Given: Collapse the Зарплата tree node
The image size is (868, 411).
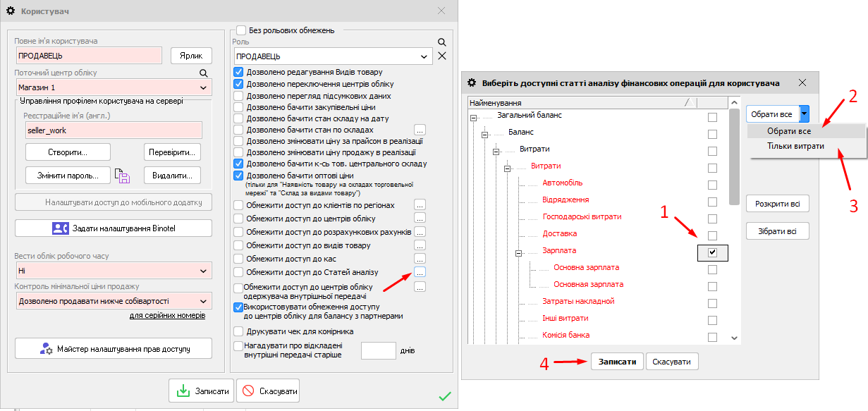Looking at the screenshot, I should click(518, 252).
